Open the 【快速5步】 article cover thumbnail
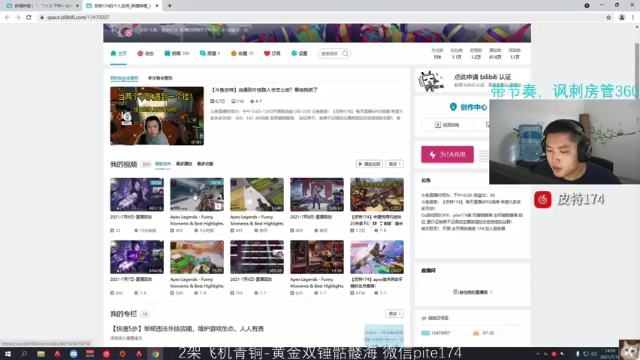Image resolution: width=640 pixels, height=360 pixels. click(384, 336)
